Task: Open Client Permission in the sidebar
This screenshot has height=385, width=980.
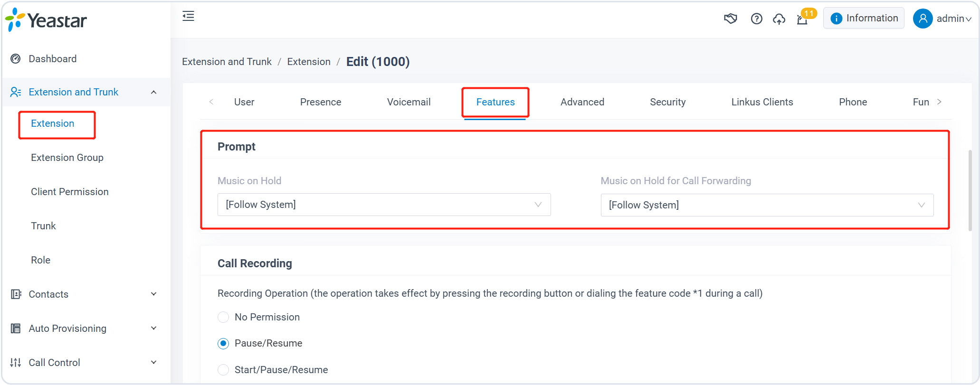Action: point(70,192)
